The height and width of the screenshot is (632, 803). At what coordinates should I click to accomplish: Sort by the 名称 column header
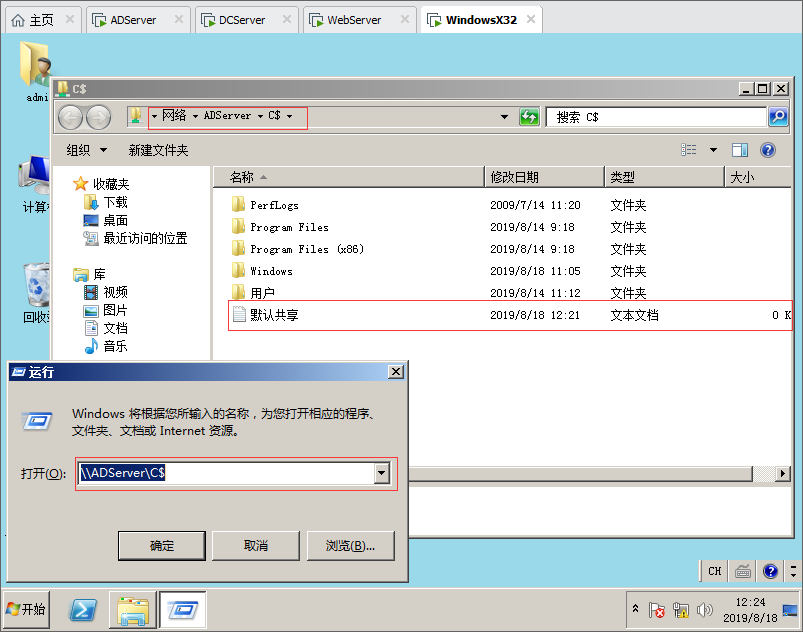click(349, 177)
